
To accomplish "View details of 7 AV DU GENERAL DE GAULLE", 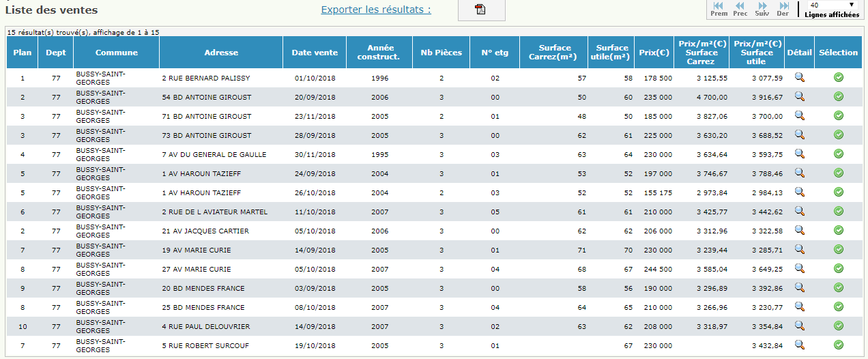I will pyautogui.click(x=799, y=154).
